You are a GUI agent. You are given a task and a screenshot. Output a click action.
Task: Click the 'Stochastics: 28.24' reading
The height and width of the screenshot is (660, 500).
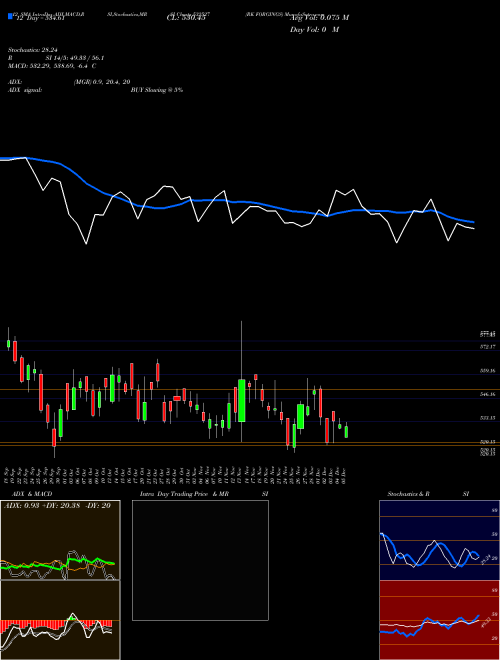point(33,50)
